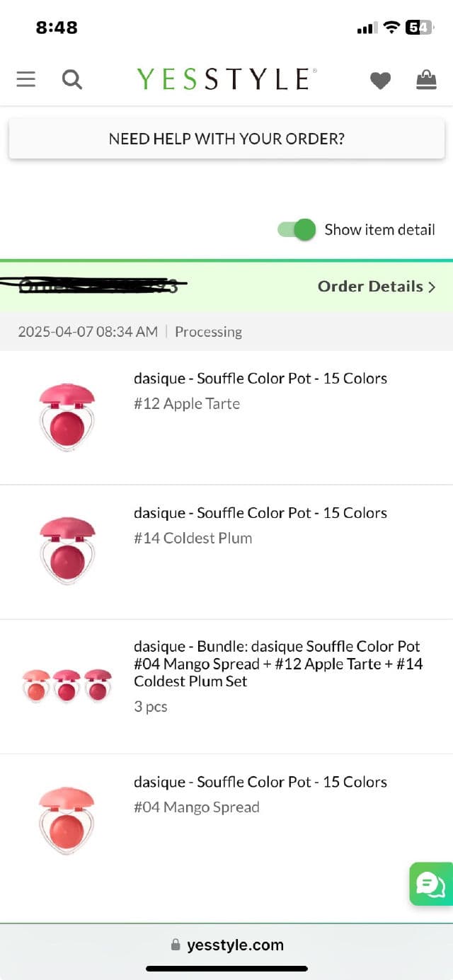Tap the battery indicator in status bar

[x=418, y=28]
